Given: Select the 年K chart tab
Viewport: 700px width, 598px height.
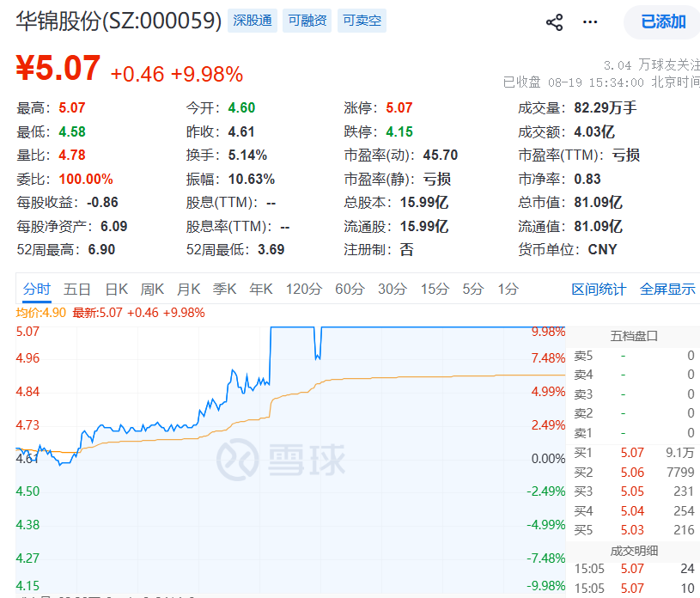Looking at the screenshot, I should coord(261,289).
